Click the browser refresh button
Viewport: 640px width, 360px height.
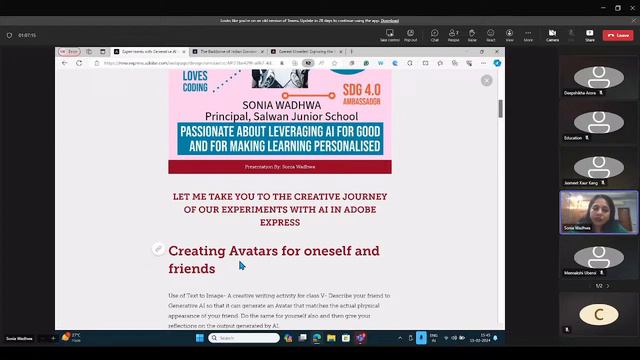pyautogui.click(x=79, y=63)
